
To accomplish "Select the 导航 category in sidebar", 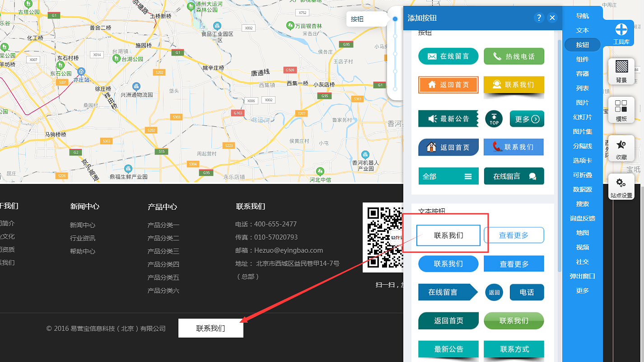I will pos(583,16).
